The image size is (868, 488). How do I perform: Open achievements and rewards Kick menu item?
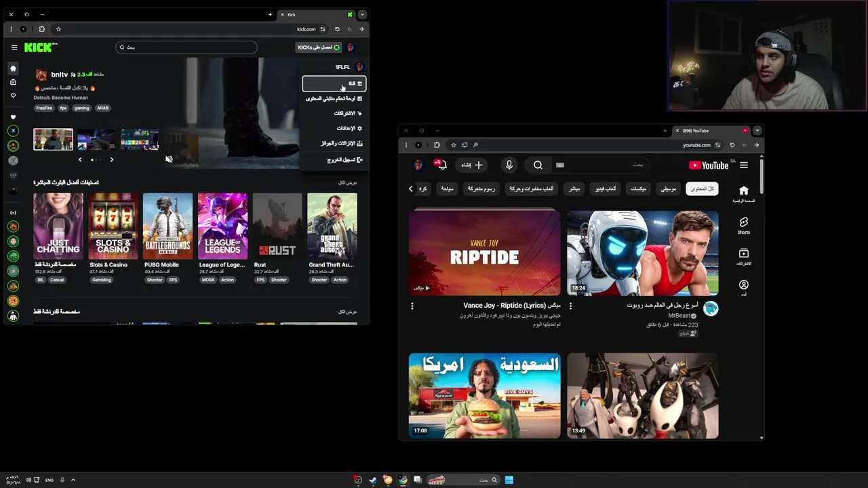click(334, 143)
